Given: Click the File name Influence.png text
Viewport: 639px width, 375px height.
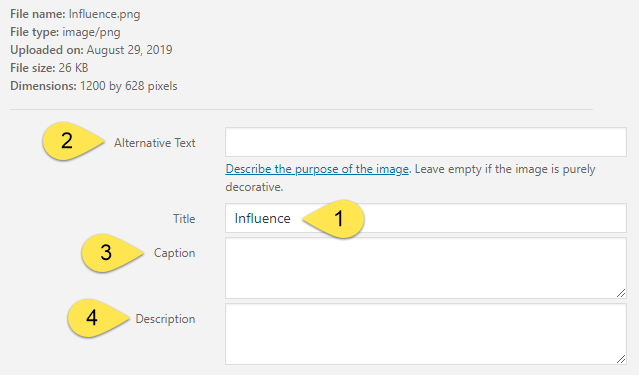Looking at the screenshot, I should [75, 14].
